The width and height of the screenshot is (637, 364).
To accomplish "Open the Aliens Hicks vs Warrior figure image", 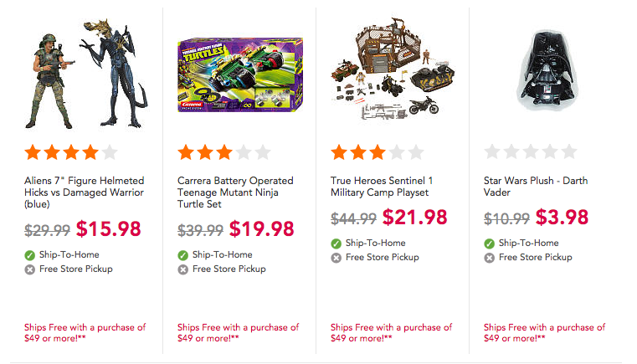I will click(x=85, y=73).
